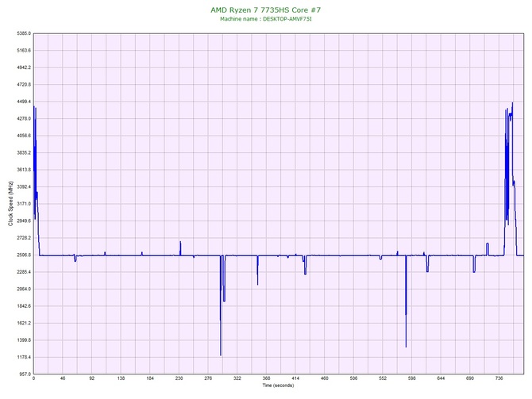Click the 46 second x-axis tick
Viewport: 532px width, 399px height.
(63, 379)
